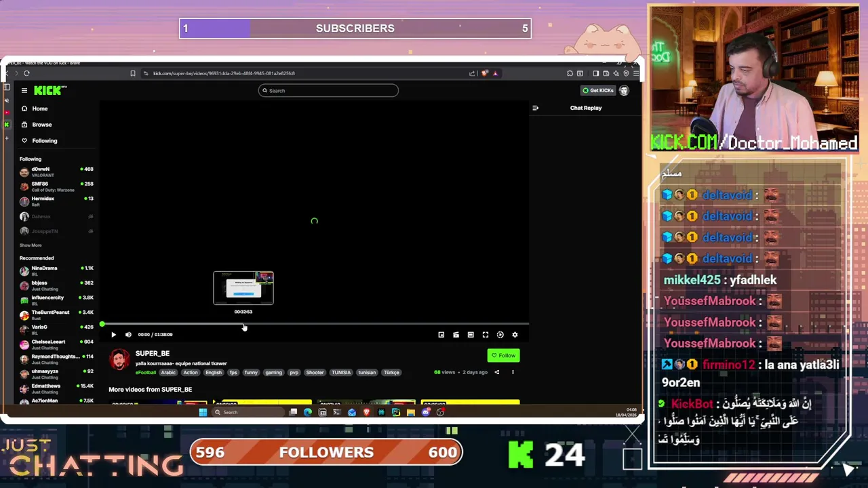Open the Kick vertical tab
This screenshot has height=488, width=868.
point(7,125)
